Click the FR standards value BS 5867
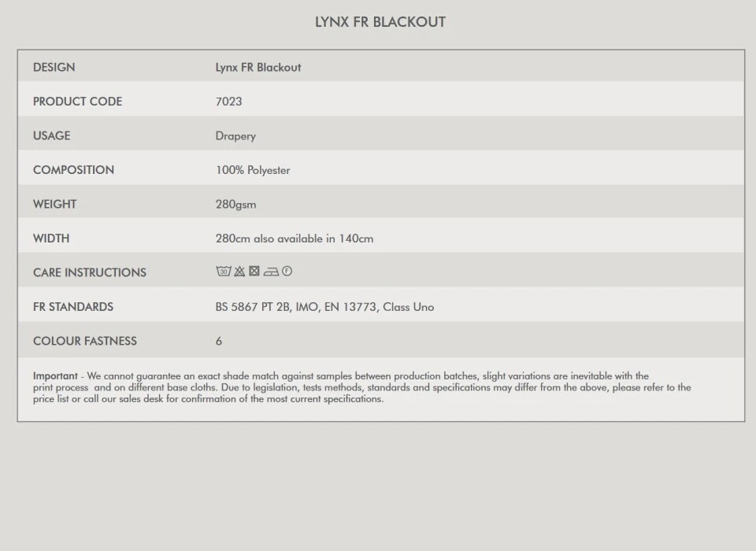 pyautogui.click(x=324, y=307)
